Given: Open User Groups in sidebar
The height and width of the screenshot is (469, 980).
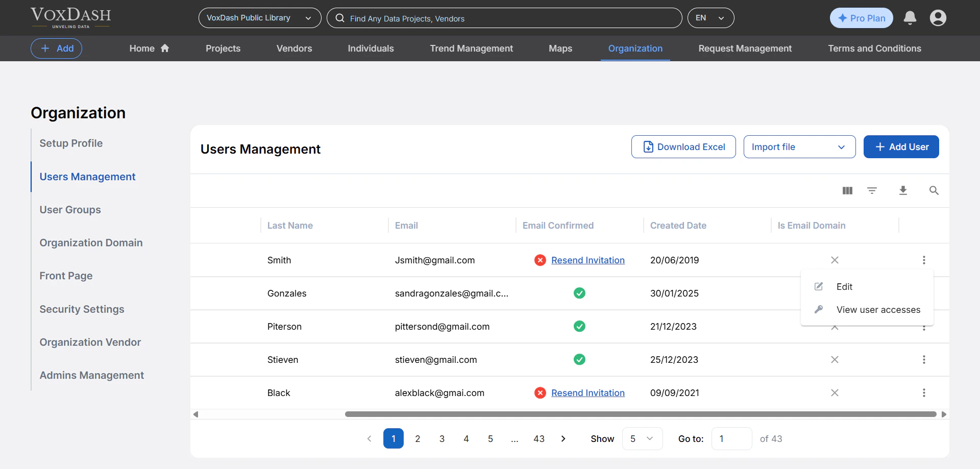Looking at the screenshot, I should click(70, 210).
